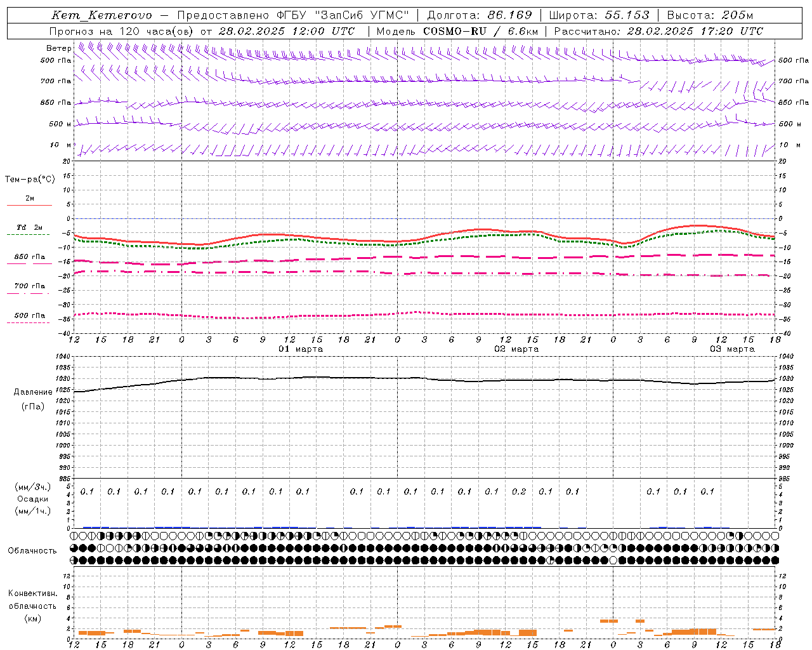This screenshot has width=812, height=650.
Task: Click the model name COSMO-RU / 6.6км
Action: (x=481, y=31)
